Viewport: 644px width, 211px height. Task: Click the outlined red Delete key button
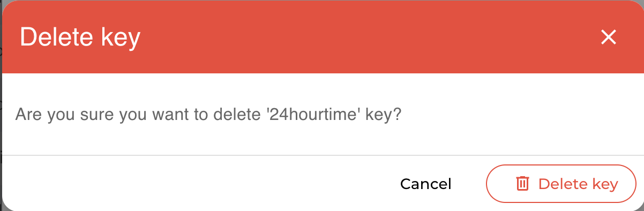click(x=560, y=184)
